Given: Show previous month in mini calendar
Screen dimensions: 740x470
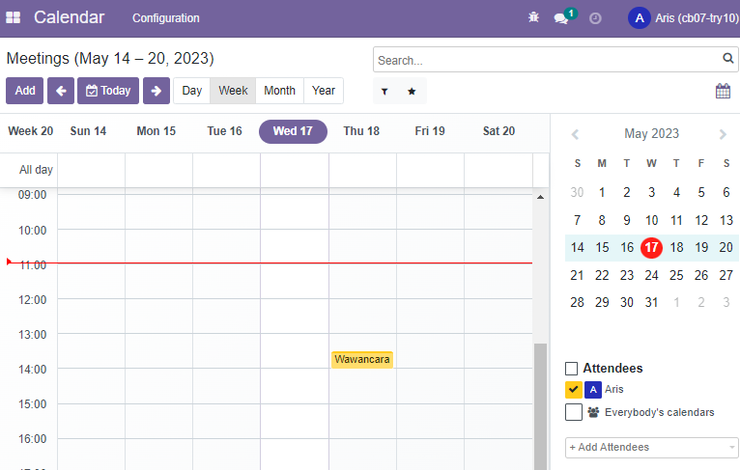Looking at the screenshot, I should coord(575,134).
